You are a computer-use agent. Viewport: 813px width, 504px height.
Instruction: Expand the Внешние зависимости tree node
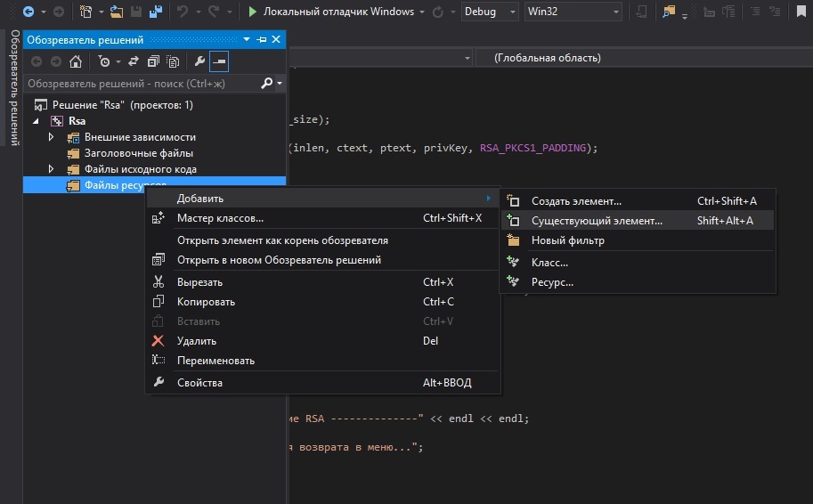coord(52,137)
